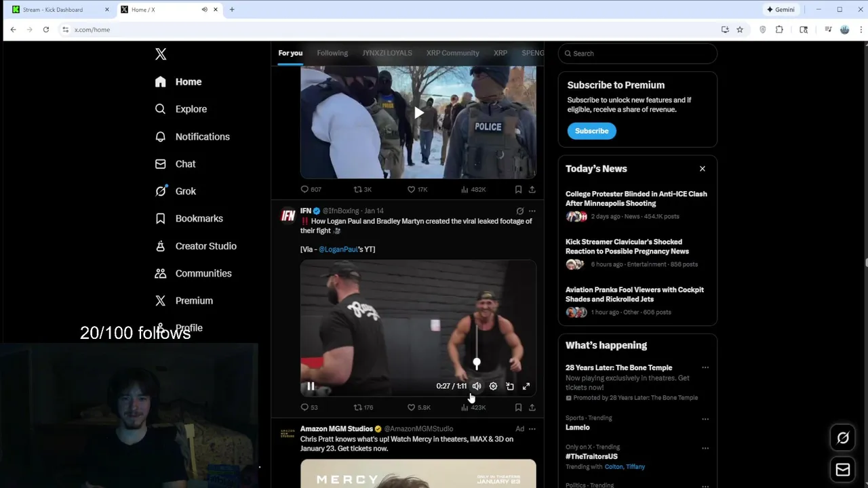Reply to the IFN post with 53 comments

[309, 407]
